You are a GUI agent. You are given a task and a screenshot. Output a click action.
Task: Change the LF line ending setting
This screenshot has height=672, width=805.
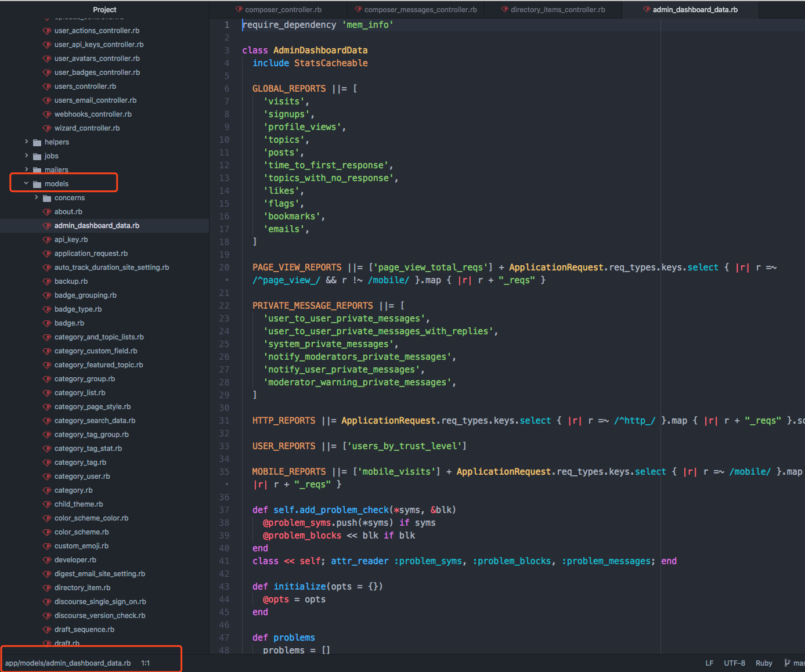[x=709, y=663]
